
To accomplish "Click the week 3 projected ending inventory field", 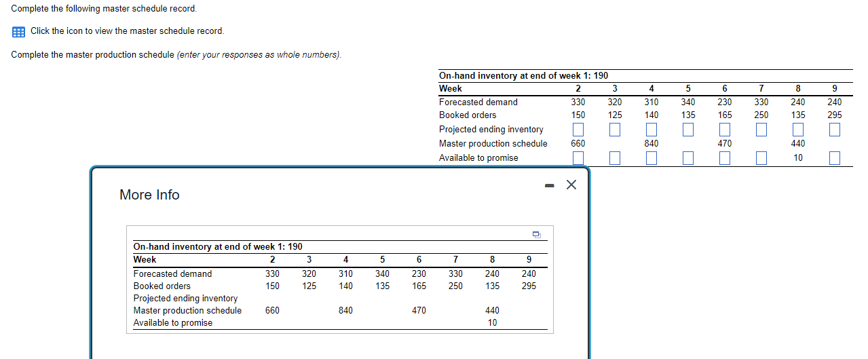I will (x=615, y=130).
